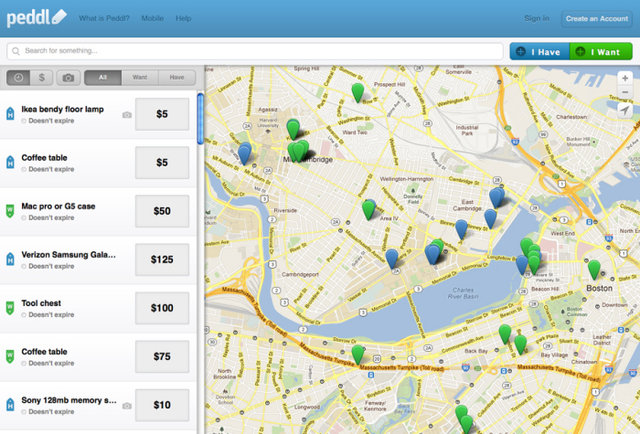640x434 pixels.
Task: Filter list to Want items
Action: pos(140,77)
